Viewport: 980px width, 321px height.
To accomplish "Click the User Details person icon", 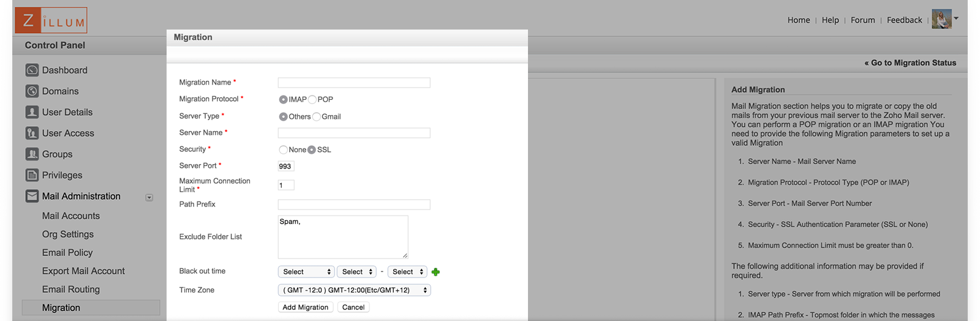I will coord(32,112).
